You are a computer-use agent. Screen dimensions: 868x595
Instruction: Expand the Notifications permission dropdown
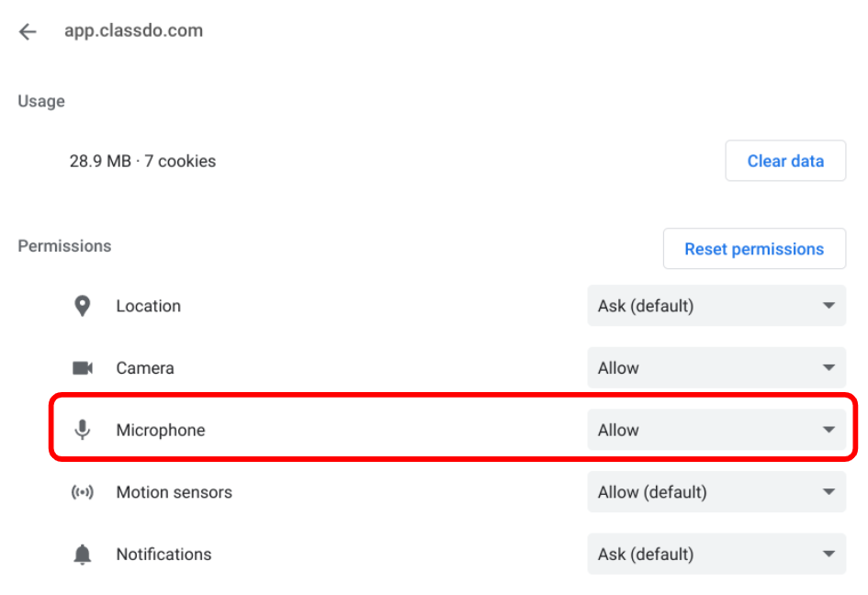(x=716, y=555)
